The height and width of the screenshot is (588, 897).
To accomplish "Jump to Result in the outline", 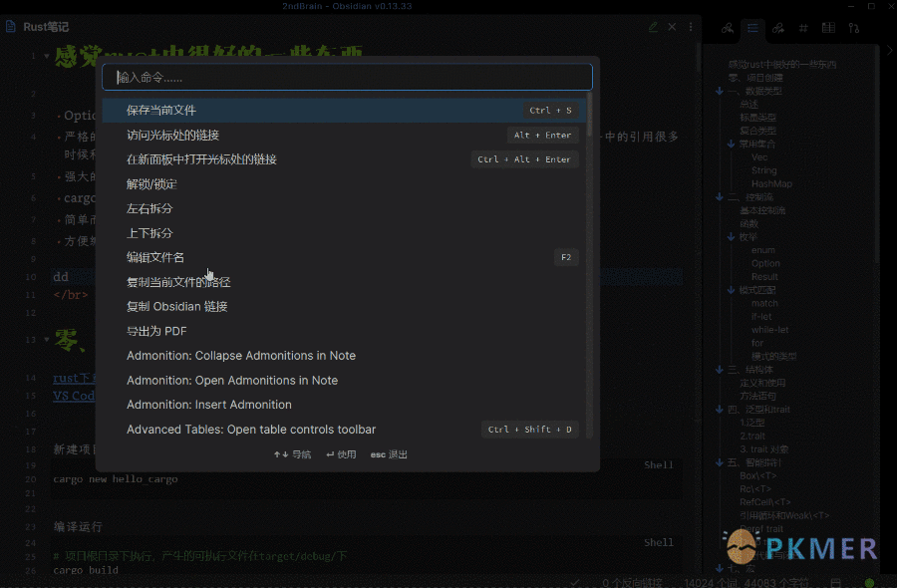I will pos(764,277).
